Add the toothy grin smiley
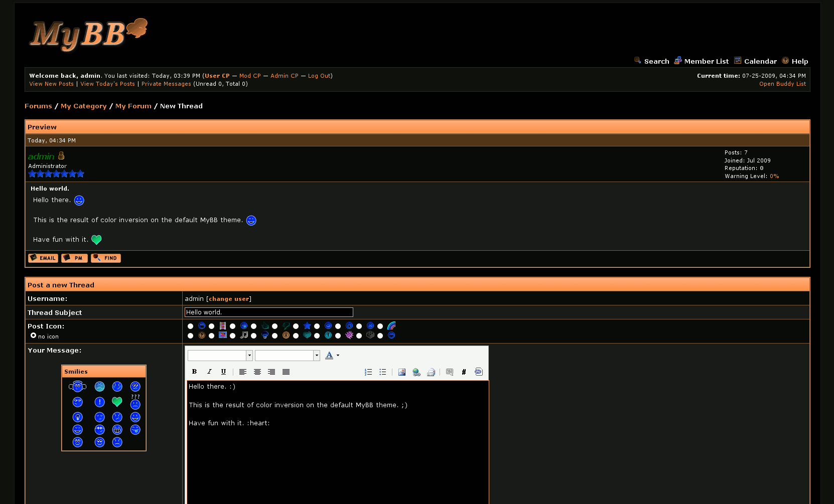This screenshot has width=834, height=504. tap(117, 430)
